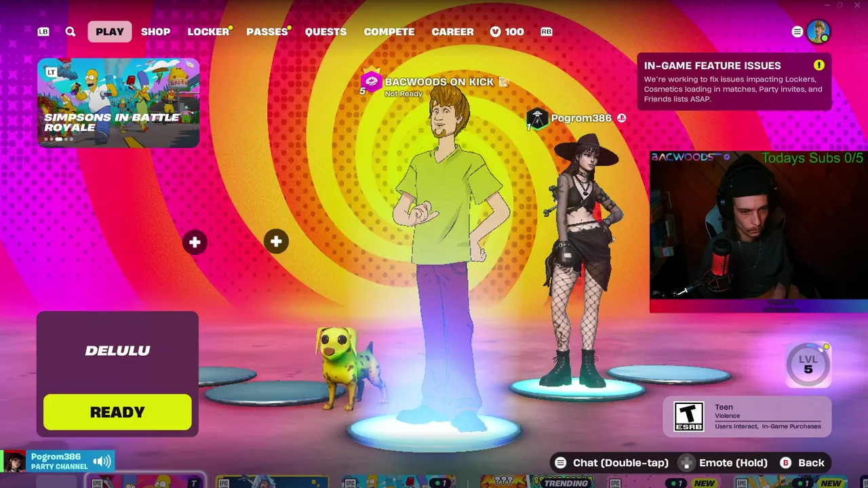Image resolution: width=868 pixels, height=488 pixels.
Task: Open the IN-GAME FEATURE ISSUES notice title
Action: click(x=713, y=66)
